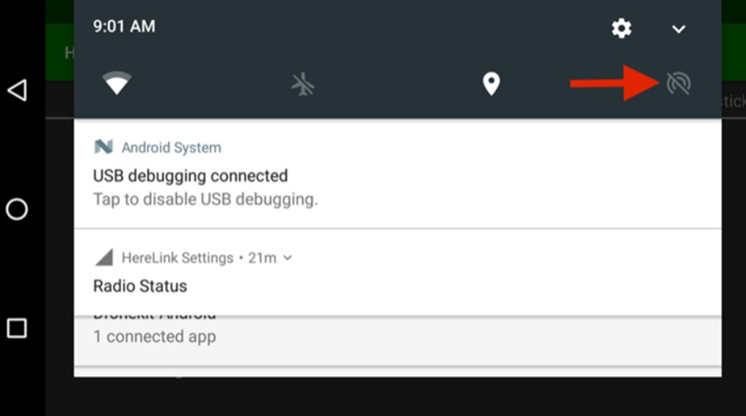Viewport: 746px width, 416px height.
Task: Click the 21m notification timestamp
Action: tap(262, 258)
